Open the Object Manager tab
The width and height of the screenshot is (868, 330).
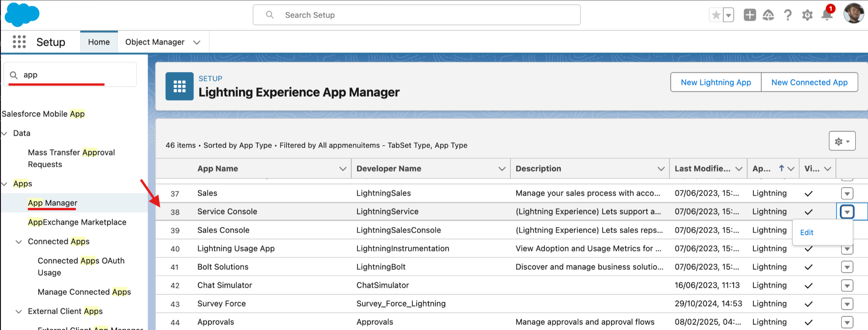click(x=155, y=42)
